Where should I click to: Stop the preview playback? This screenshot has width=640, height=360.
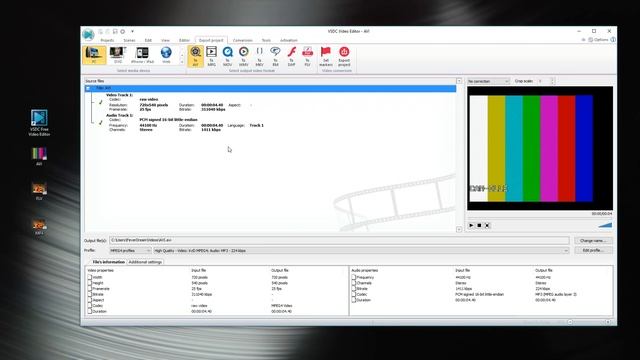479,225
